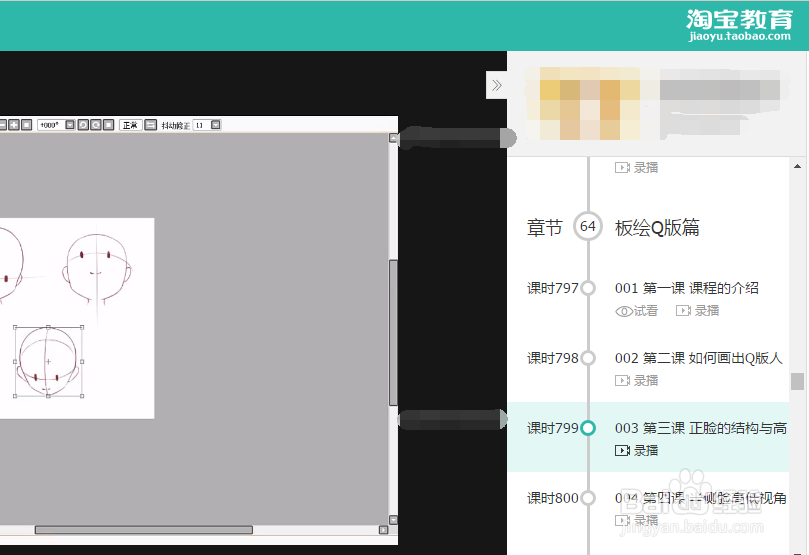Click the lesson list scrollbar up arrow
Image resolution: width=809 pixels, height=555 pixels.
point(797,166)
